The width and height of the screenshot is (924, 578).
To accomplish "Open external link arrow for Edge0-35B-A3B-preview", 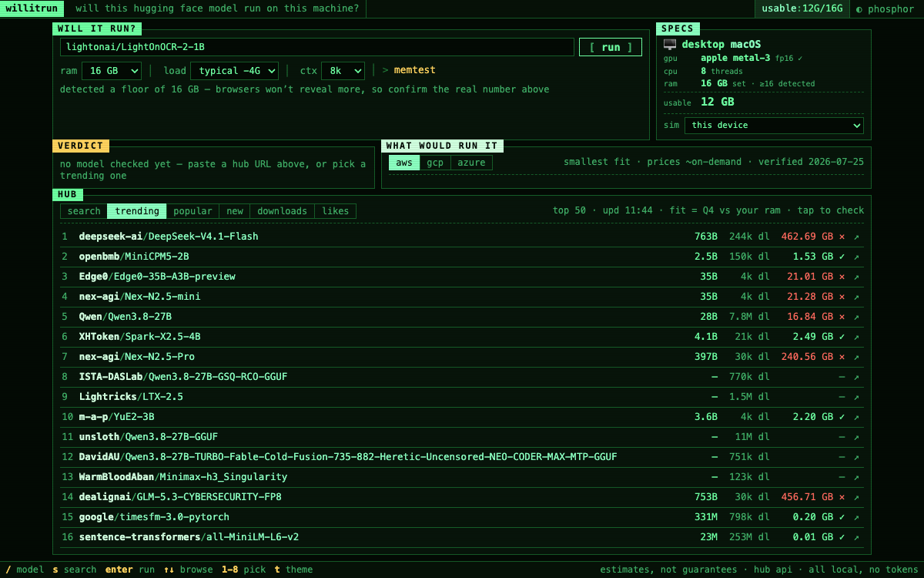I will [x=856, y=277].
